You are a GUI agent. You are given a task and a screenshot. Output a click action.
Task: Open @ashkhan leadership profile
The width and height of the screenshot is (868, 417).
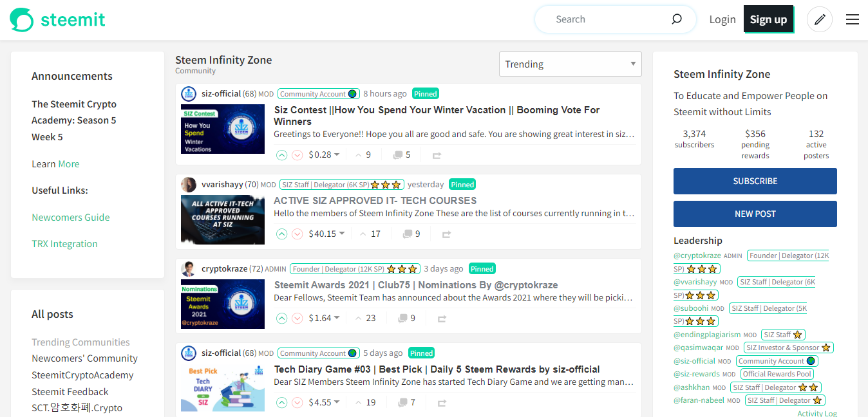click(x=692, y=387)
